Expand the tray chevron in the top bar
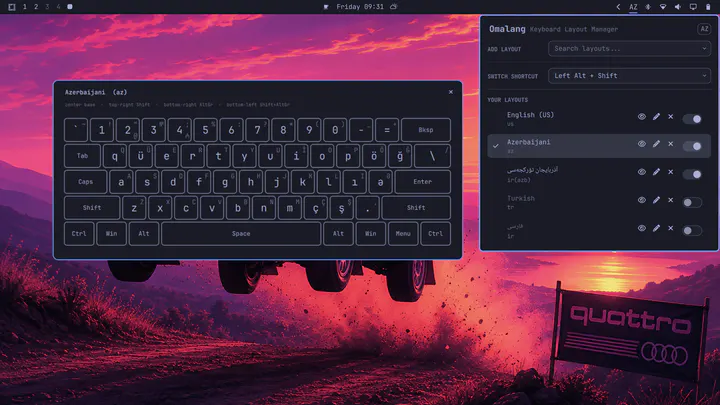720x405 pixels. point(618,7)
